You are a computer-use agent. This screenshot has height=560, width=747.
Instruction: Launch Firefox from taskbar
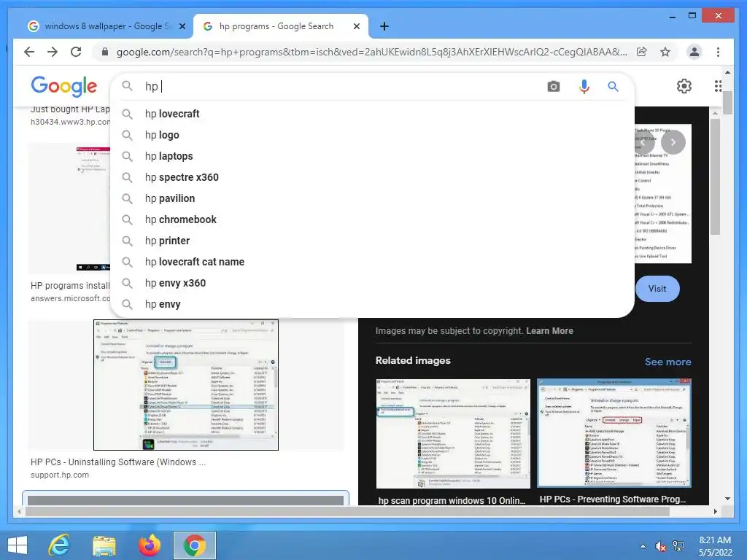(149, 545)
